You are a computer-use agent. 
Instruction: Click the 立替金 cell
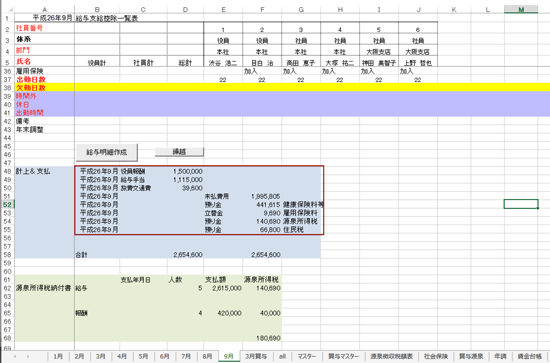tap(223, 213)
